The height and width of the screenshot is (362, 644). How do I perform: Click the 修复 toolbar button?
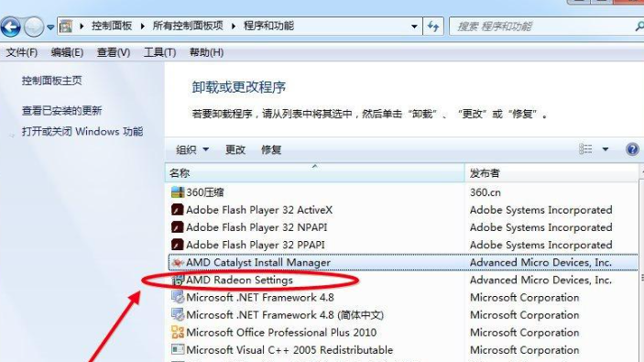(271, 149)
